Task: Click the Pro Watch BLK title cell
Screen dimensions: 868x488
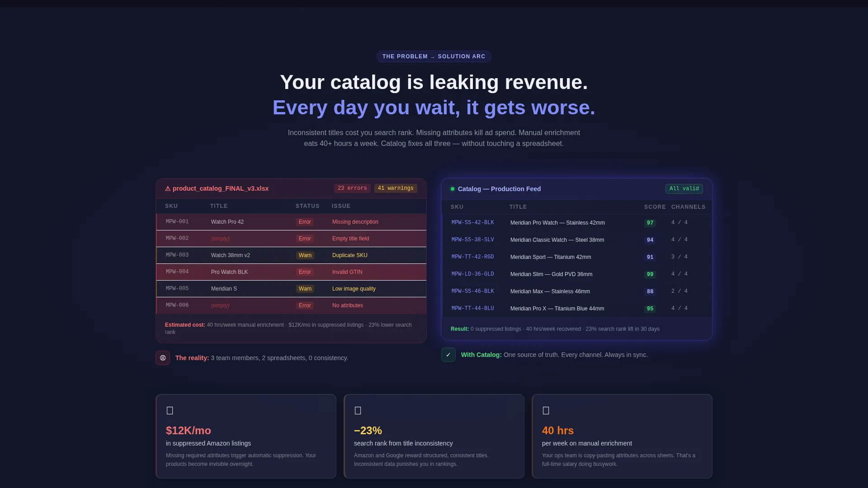Action: pos(229,272)
